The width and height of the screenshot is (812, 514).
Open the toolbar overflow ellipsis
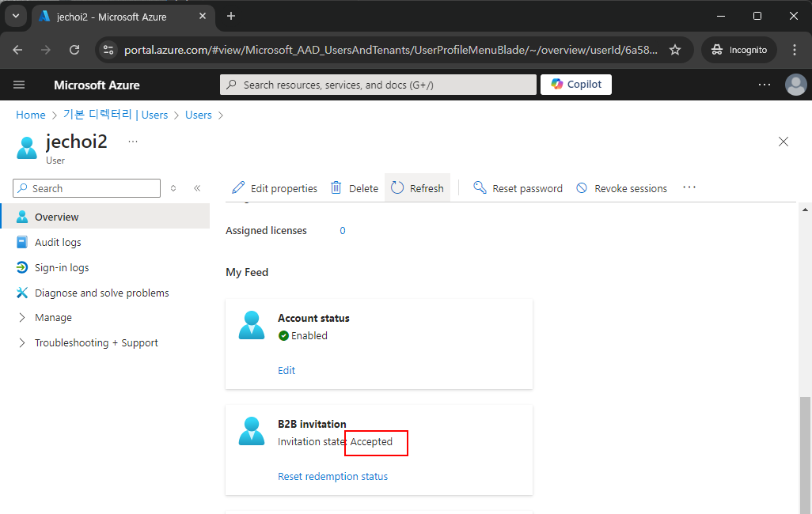689,187
